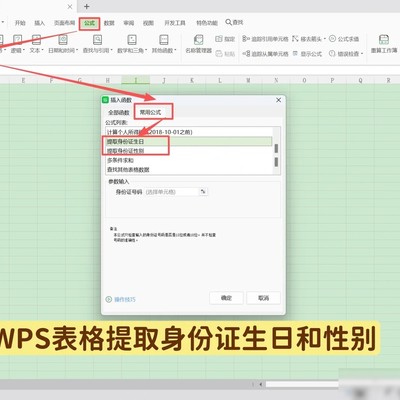The width and height of the screenshot is (400, 400).
Task: Go to the 审阅 tab
Action: (129, 23)
